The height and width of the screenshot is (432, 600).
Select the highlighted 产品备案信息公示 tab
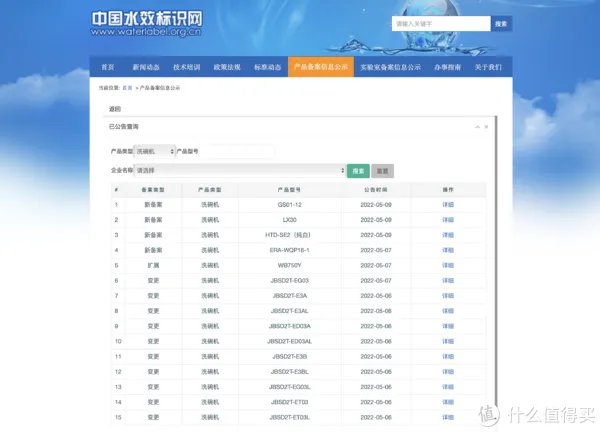pyautogui.click(x=321, y=67)
